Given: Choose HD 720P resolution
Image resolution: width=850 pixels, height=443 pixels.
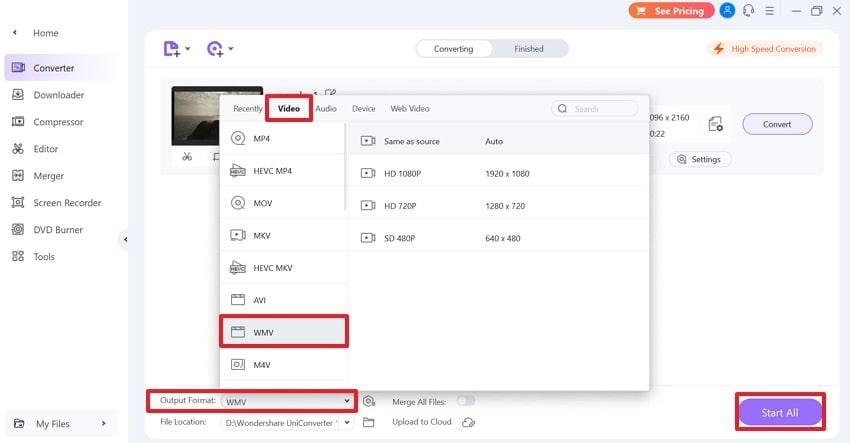Looking at the screenshot, I should click(499, 206).
